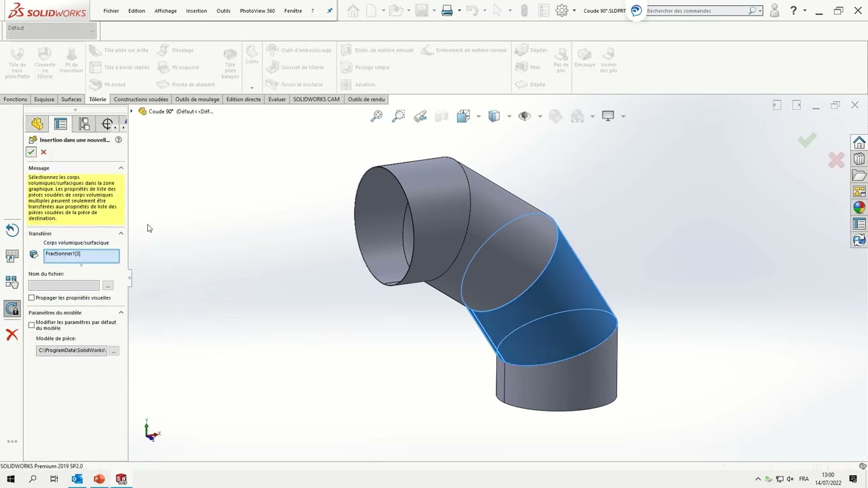The image size is (868, 488).
Task: Open the Hide/Show Items dropdown arrow
Action: click(x=540, y=117)
